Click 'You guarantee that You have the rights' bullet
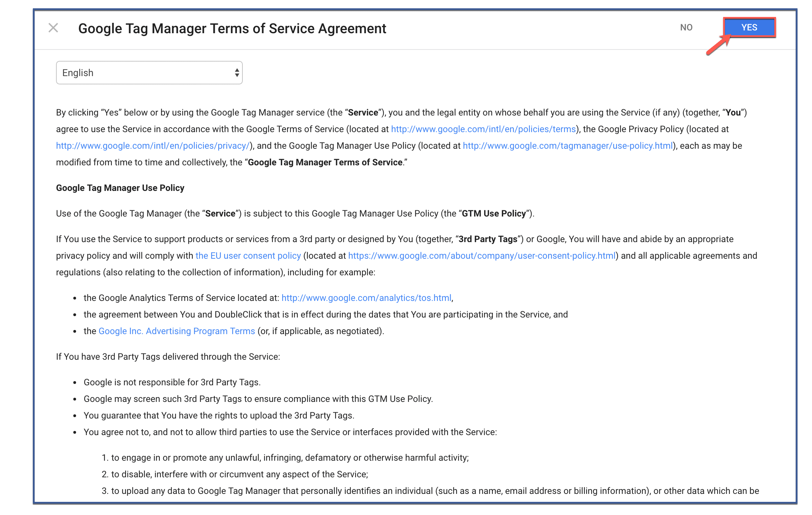Screen dimensions: 812x515 point(219,415)
